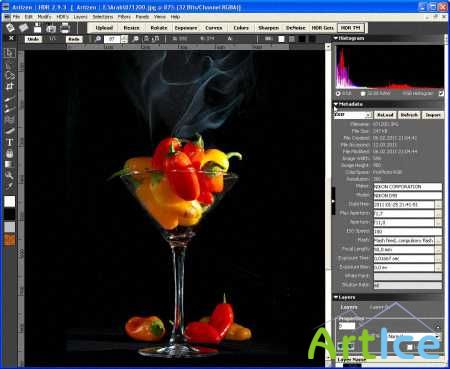
Task: Click the Redo button
Action: [x=74, y=39]
